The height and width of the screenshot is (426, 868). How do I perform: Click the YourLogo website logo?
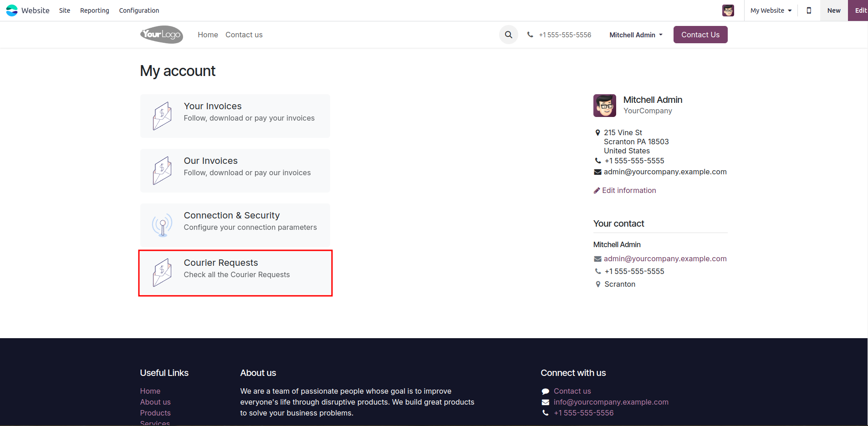162,35
